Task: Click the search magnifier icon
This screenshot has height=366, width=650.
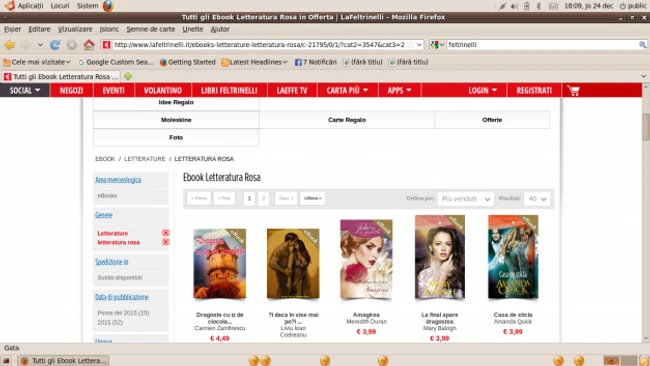Action: [x=642, y=45]
